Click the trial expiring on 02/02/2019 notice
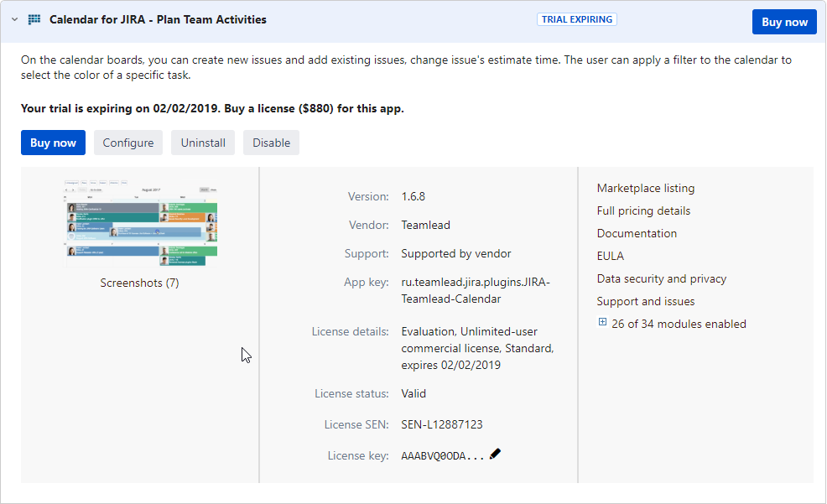Viewport: 827px width, 504px height. (212, 109)
